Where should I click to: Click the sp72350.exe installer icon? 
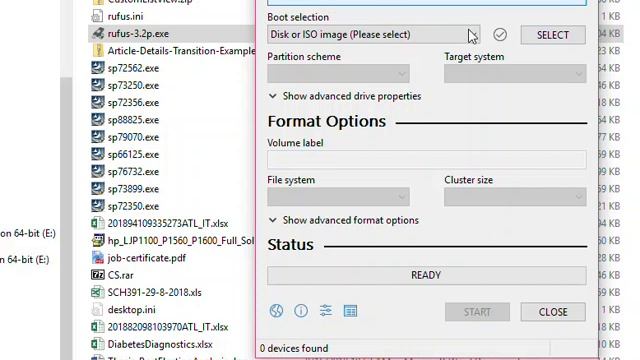[x=98, y=206]
